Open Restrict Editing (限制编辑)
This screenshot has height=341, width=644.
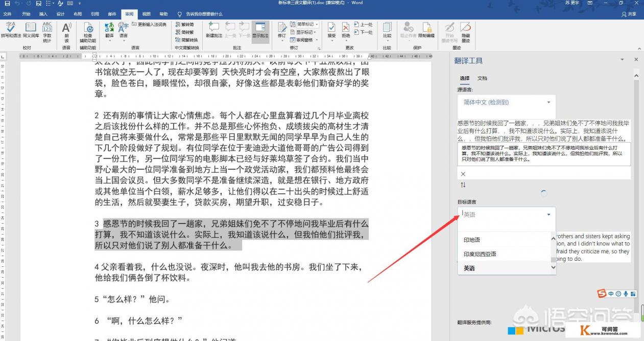coord(426,31)
